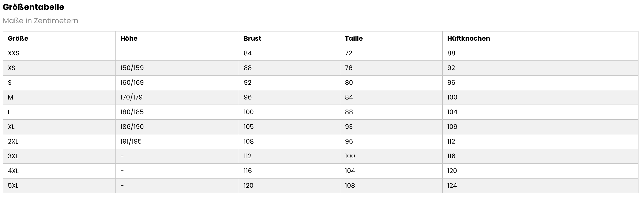This screenshot has height=199, width=644.
Task: Click the XXS size row label
Action: click(x=14, y=53)
